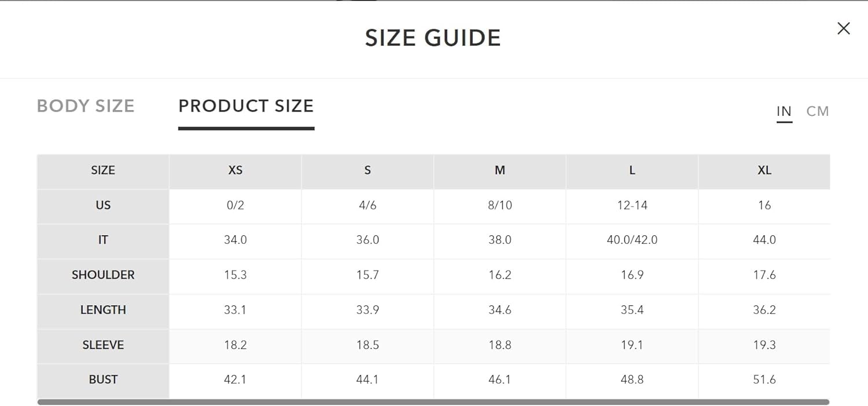Close the size guide dialog
Screen dimensions: 868x406
coord(843,28)
